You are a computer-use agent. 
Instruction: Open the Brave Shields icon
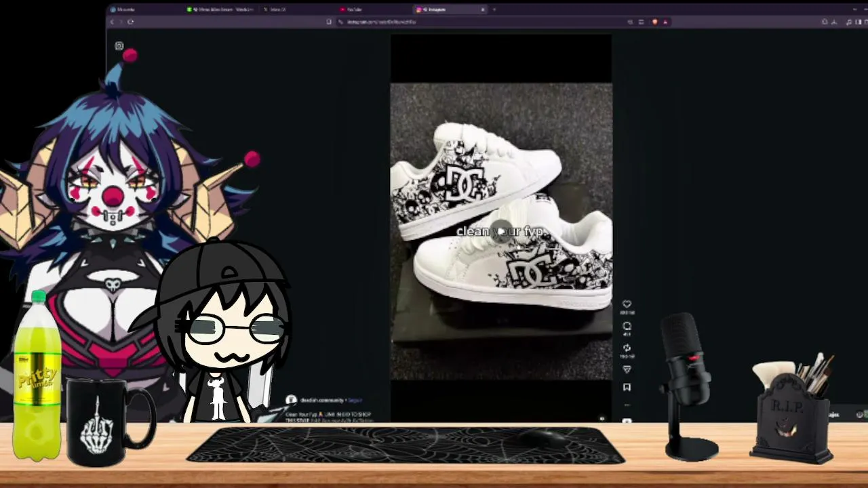[x=654, y=22]
